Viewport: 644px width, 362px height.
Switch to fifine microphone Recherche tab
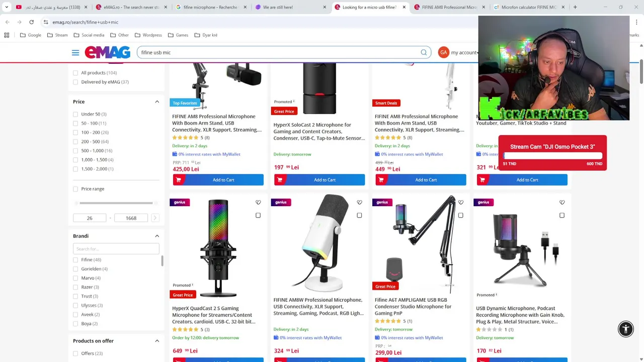click(x=210, y=7)
